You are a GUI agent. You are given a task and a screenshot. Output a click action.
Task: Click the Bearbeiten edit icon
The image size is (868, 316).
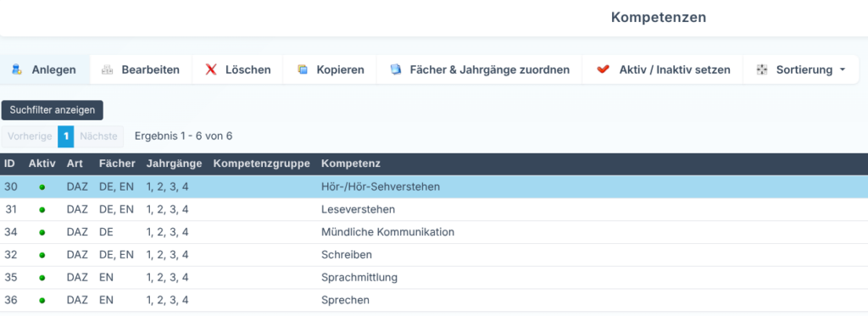[x=107, y=69]
